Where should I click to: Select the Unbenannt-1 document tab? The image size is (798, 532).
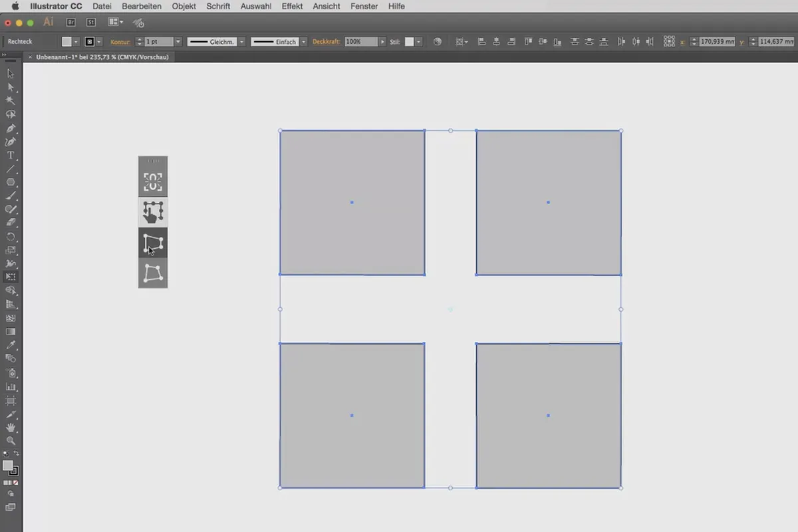102,57
